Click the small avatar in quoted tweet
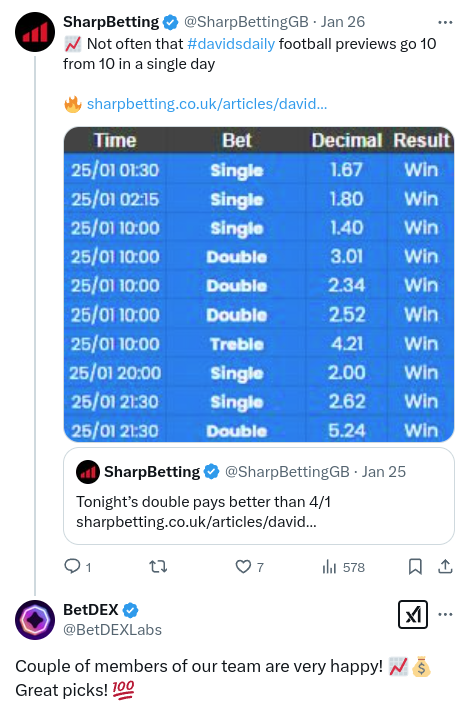The height and width of the screenshot is (713, 466). coord(88,472)
